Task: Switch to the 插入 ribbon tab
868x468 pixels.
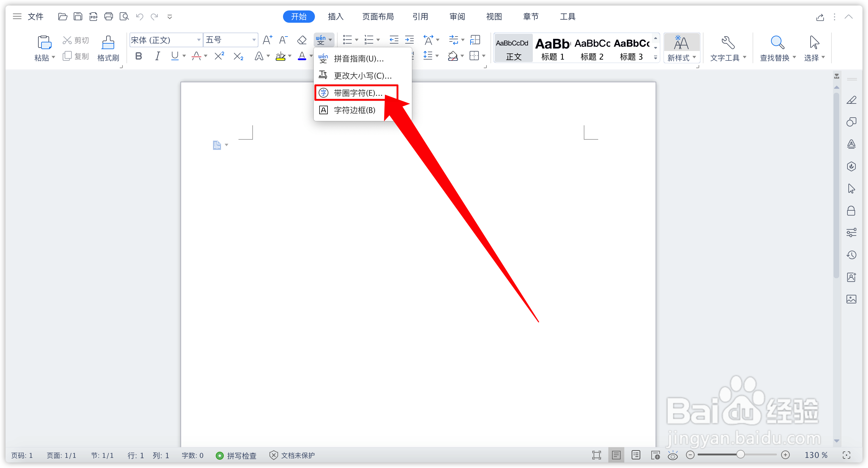Action: 335,17
